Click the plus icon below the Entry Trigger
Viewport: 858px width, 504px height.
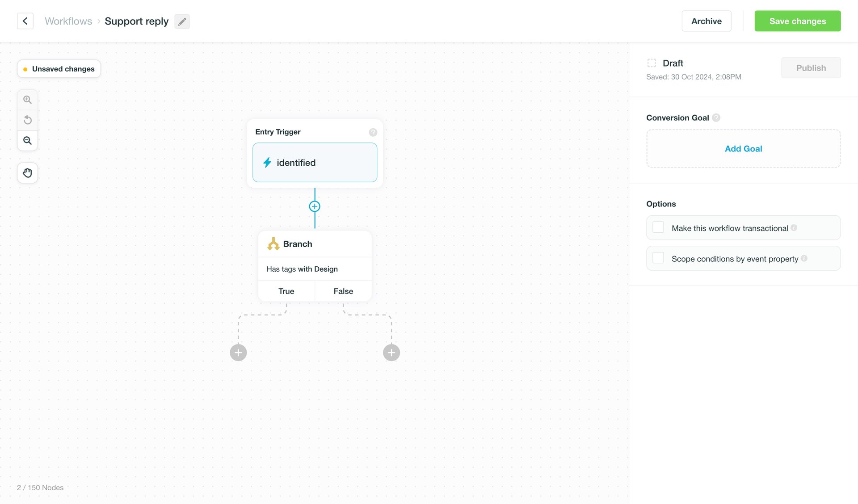coord(315,206)
